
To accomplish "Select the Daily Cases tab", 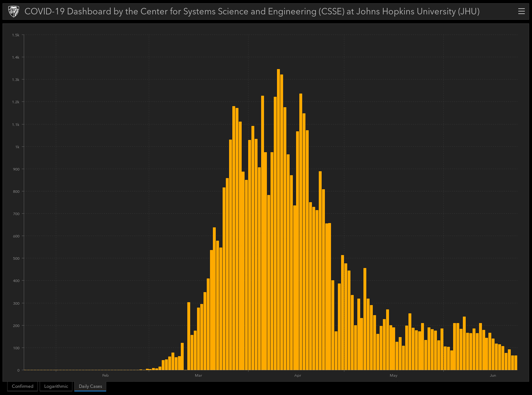I will click(x=90, y=386).
